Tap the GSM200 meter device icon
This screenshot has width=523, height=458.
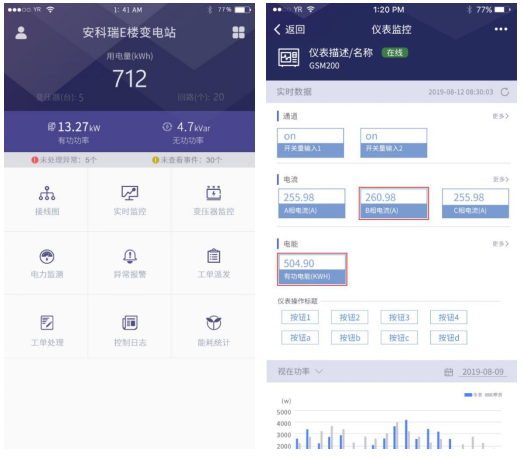click(x=289, y=58)
